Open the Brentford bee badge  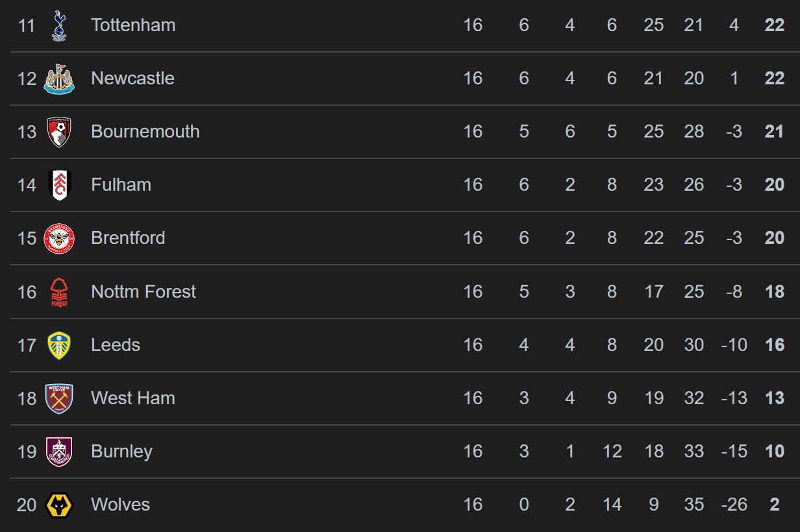coord(59,238)
